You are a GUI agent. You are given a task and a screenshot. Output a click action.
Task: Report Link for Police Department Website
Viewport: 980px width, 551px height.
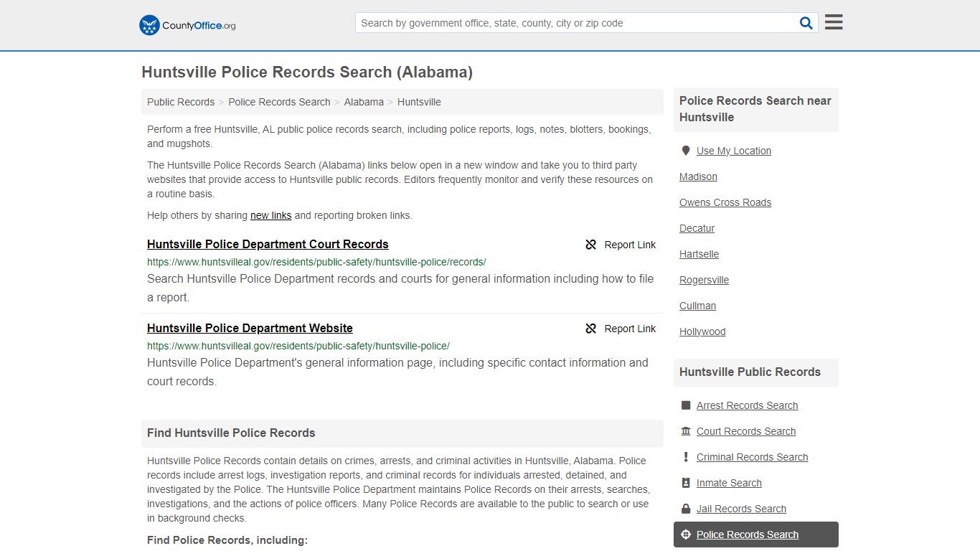point(621,329)
